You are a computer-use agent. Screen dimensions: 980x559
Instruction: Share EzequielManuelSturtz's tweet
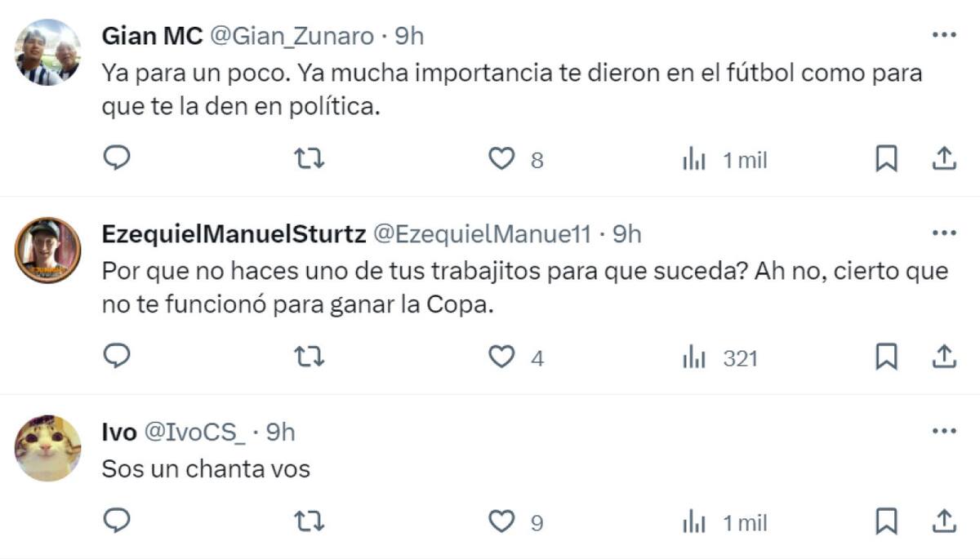(946, 357)
